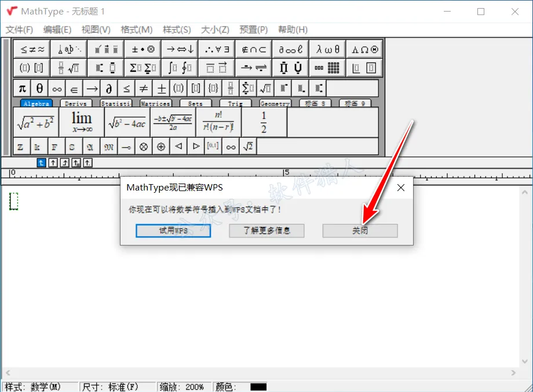Open the relational symbols palette (≤≠≈)
This screenshot has height=392, width=533.
32,50
